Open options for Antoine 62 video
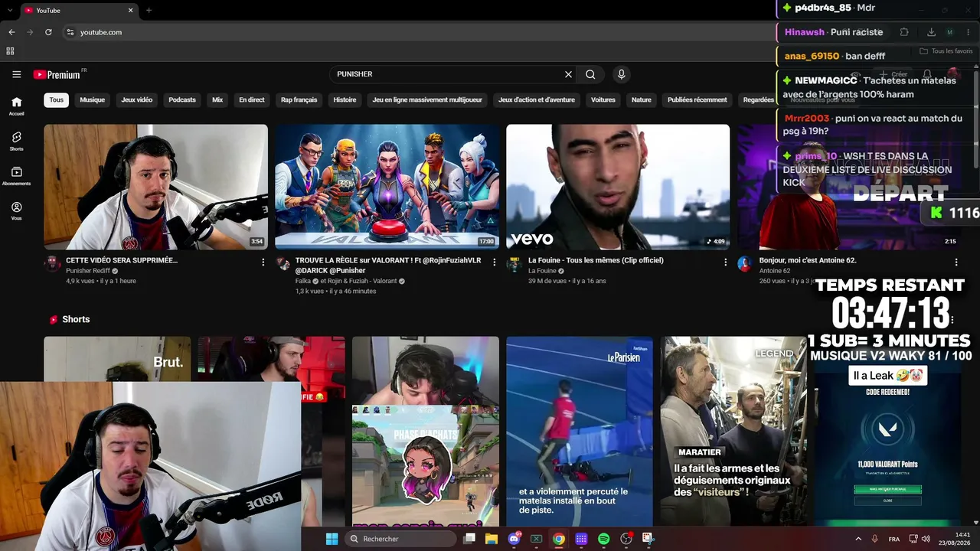This screenshot has height=551, width=980. [956, 262]
